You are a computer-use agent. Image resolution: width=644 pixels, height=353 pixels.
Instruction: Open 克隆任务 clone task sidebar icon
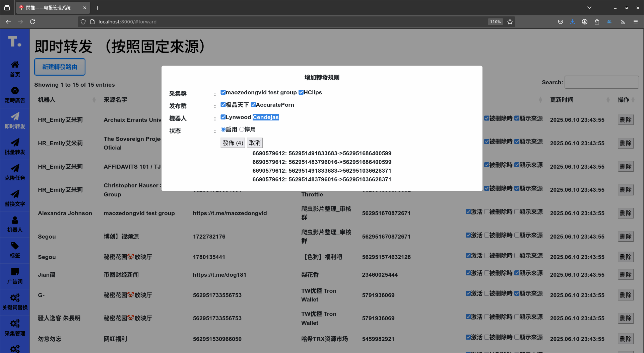tap(15, 172)
